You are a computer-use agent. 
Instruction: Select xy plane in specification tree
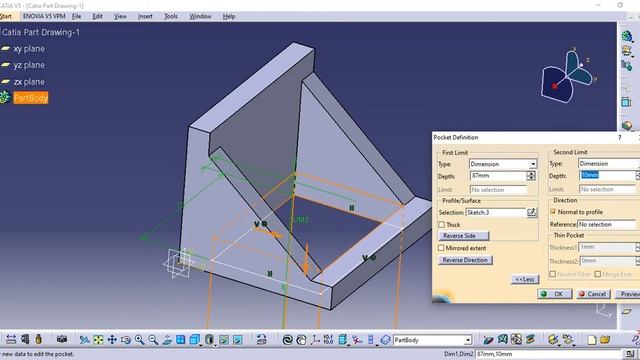tap(29, 49)
